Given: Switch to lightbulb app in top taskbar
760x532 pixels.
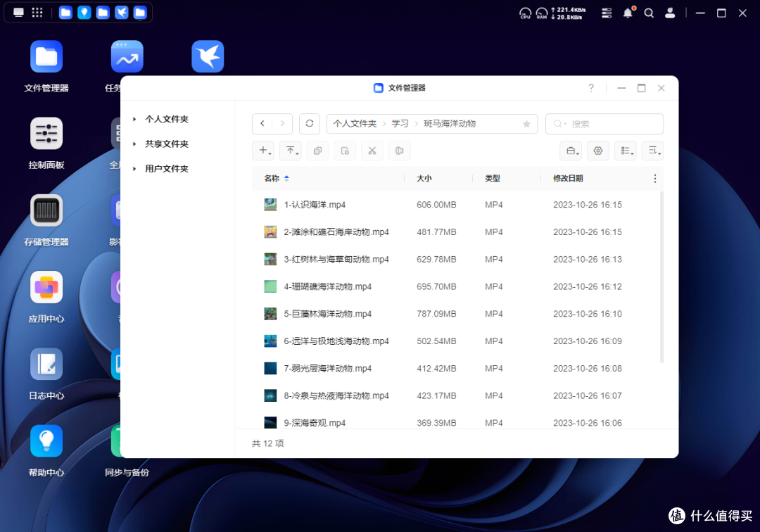Looking at the screenshot, I should click(x=84, y=13).
